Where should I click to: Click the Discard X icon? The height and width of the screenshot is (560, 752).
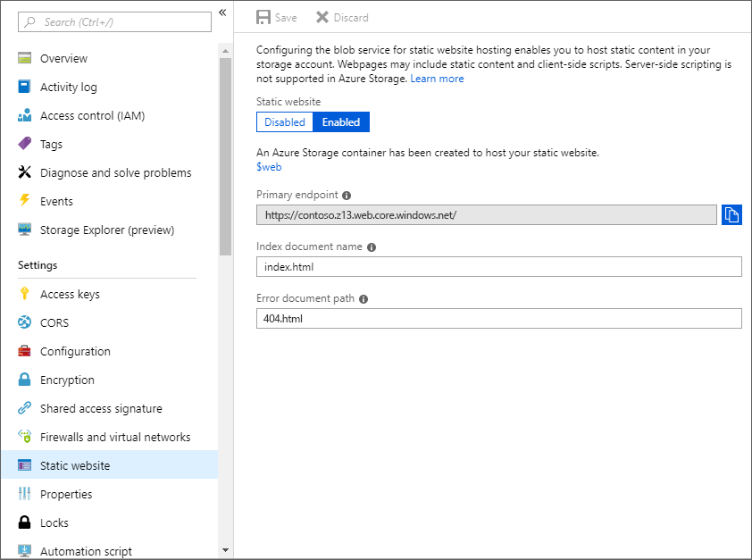point(322,17)
